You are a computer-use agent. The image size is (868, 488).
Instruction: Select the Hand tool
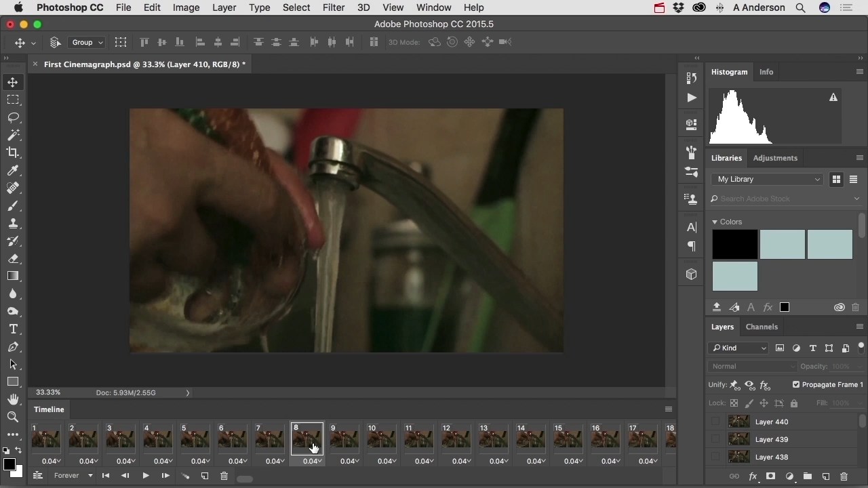(x=13, y=399)
